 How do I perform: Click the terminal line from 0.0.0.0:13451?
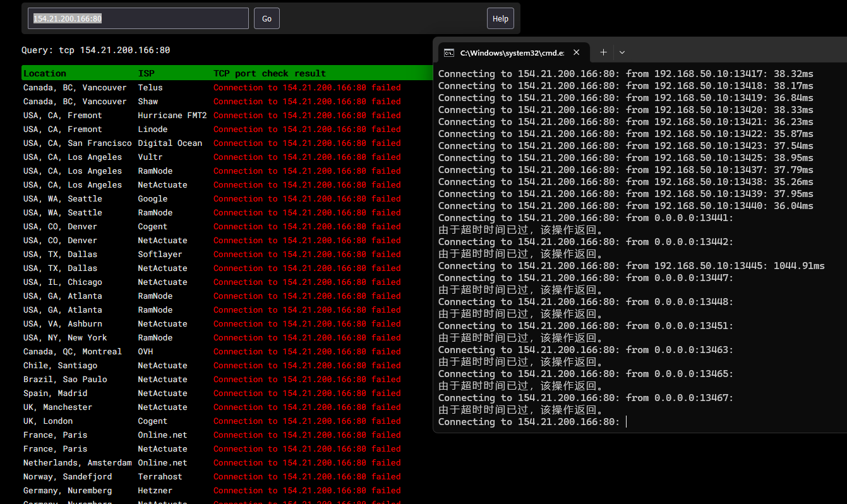coord(586,326)
